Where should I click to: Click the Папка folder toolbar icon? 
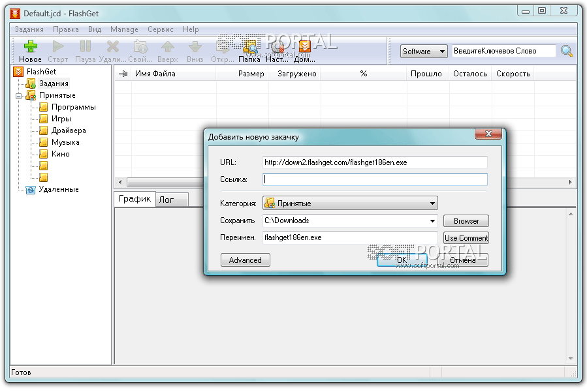point(249,47)
